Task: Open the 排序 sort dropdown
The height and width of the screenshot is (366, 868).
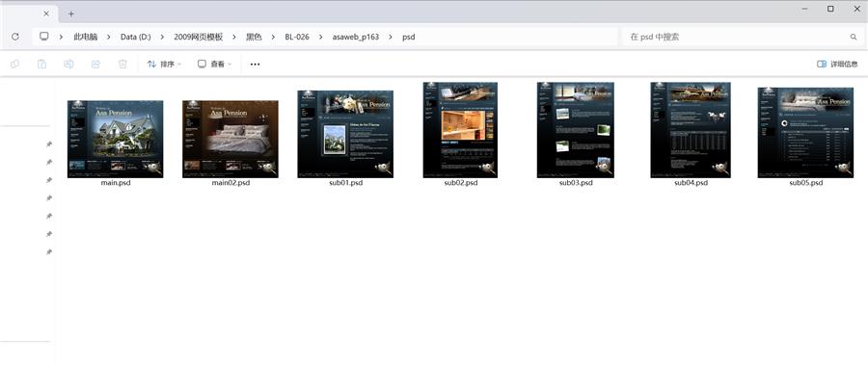Action: [x=164, y=65]
